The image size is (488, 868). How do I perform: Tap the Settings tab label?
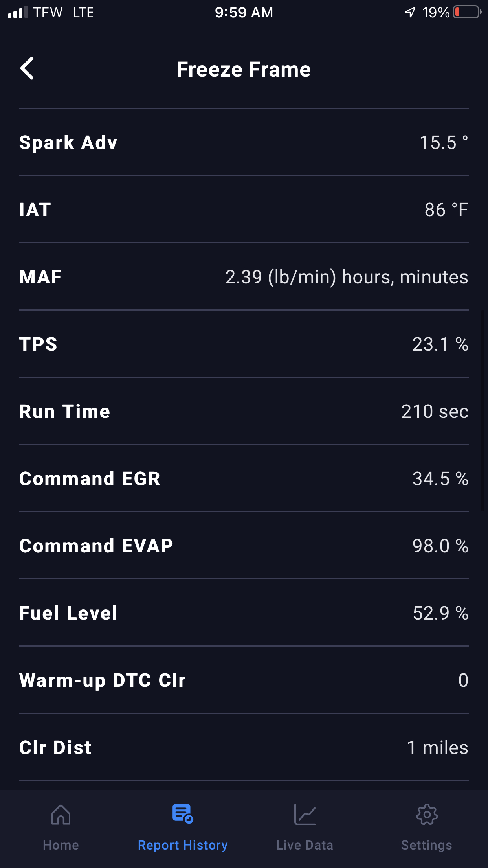pos(427,845)
